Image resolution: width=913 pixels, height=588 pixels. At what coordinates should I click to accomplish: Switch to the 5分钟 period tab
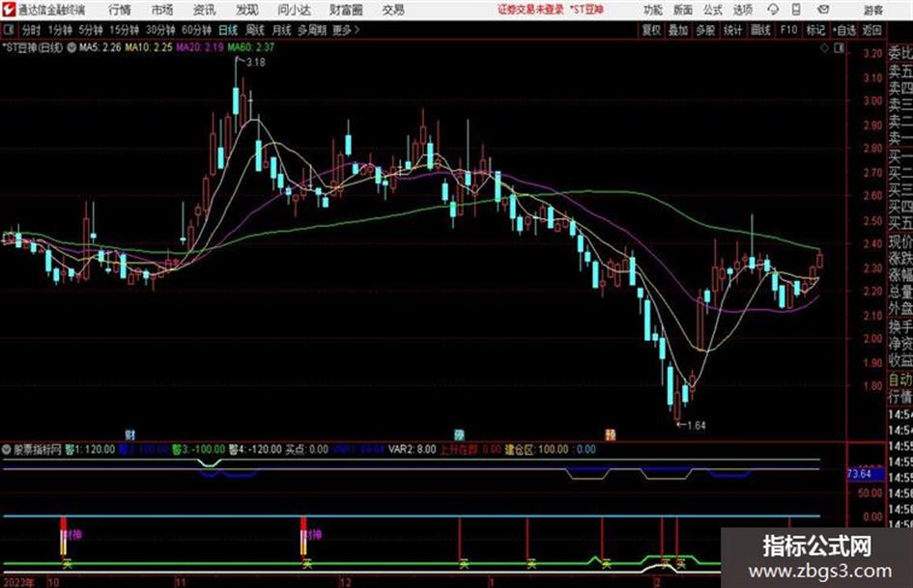(x=90, y=30)
